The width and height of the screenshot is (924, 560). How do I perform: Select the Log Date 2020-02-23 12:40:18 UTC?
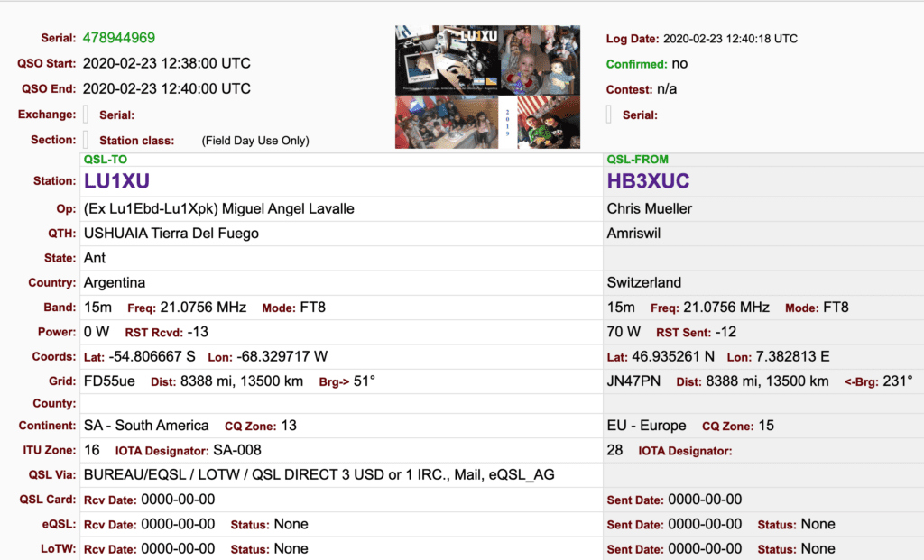730,39
